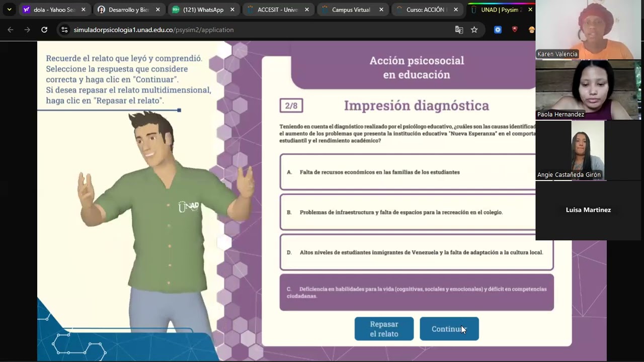The height and width of the screenshot is (362, 644).
Task: Close the UNAD | Psysim tab
Action: [530, 10]
